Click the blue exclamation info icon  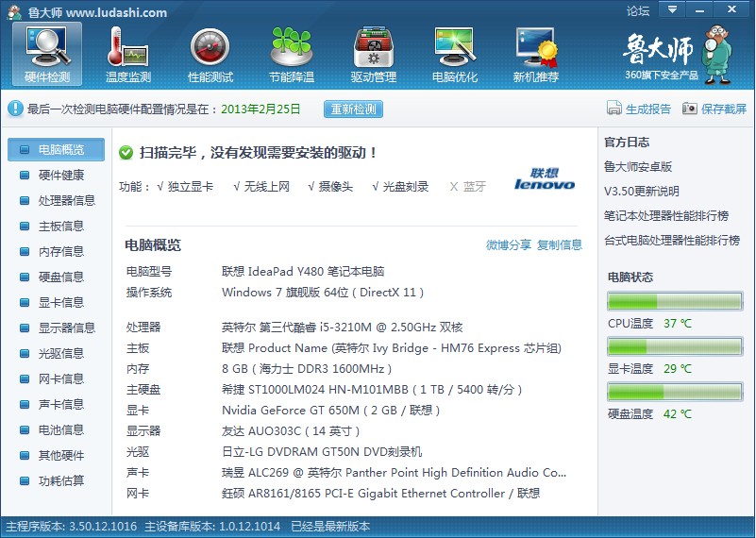tap(15, 108)
